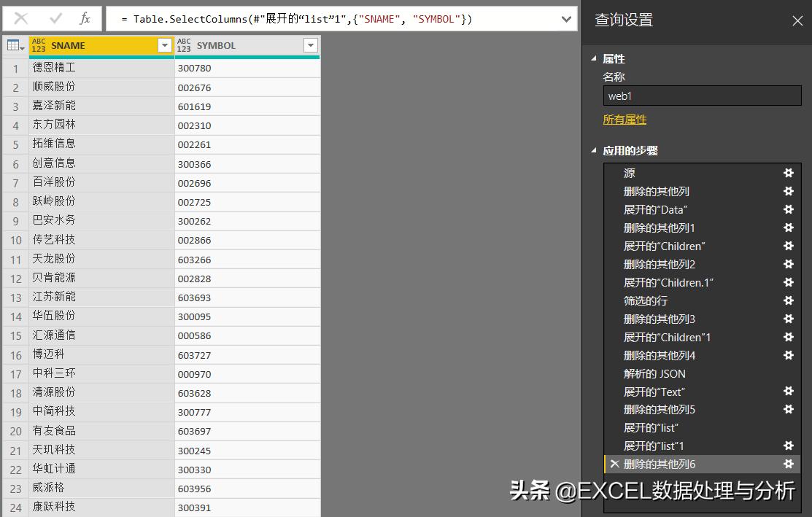The height and width of the screenshot is (517, 812).
Task: Open the 所有属性 link
Action: (625, 120)
